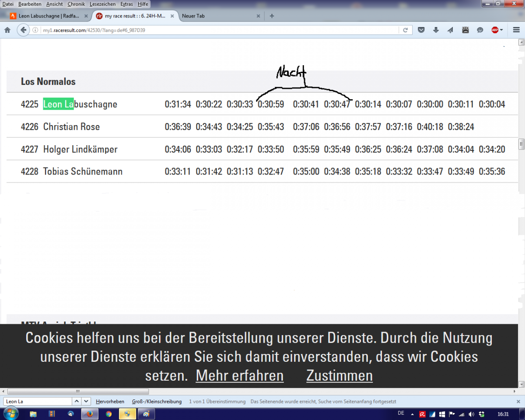Reload the page with the refresh icon
The width and height of the screenshot is (525, 420).
[405, 30]
